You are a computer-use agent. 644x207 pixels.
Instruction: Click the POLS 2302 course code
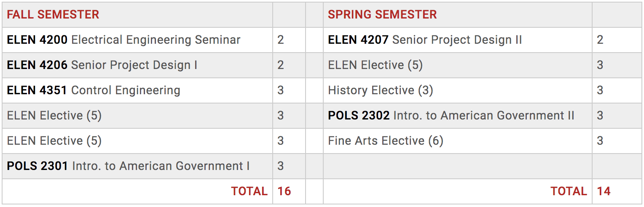click(359, 116)
